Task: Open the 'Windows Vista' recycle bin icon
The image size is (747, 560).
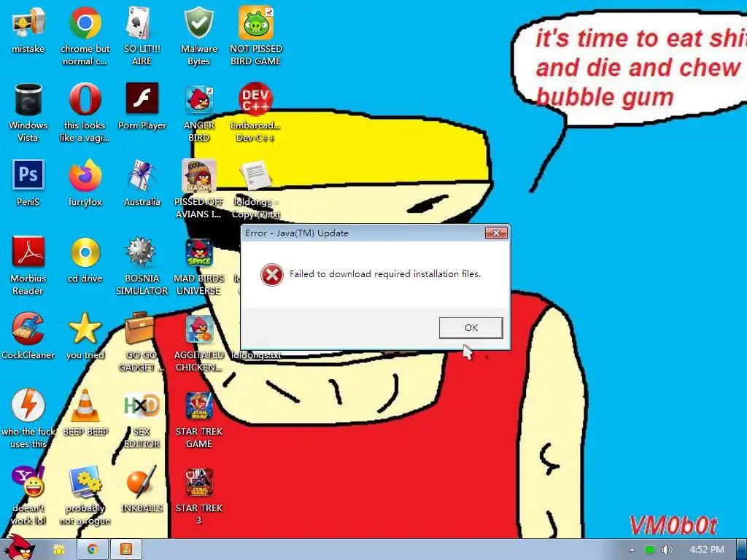Action: tap(28, 112)
